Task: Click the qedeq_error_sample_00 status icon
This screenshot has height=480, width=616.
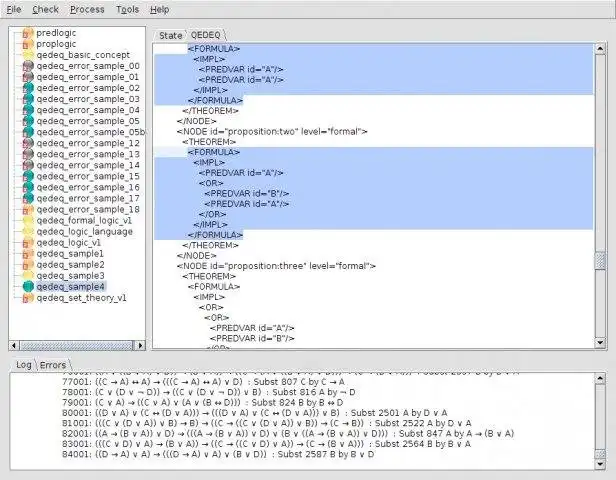Action: point(28,66)
